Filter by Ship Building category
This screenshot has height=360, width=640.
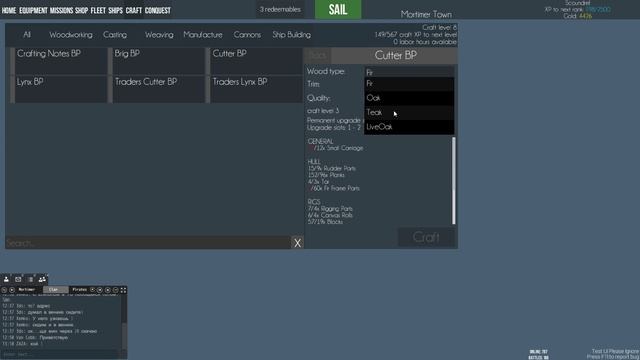[x=291, y=35]
